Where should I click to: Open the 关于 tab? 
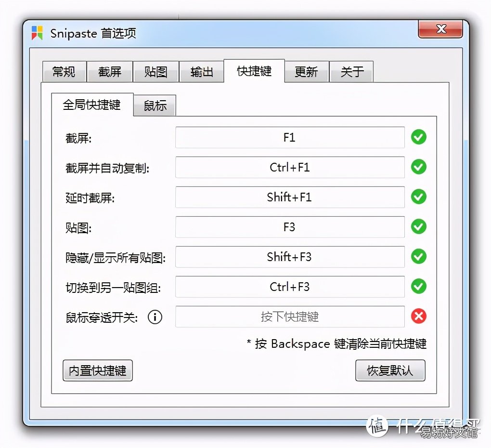coord(352,72)
